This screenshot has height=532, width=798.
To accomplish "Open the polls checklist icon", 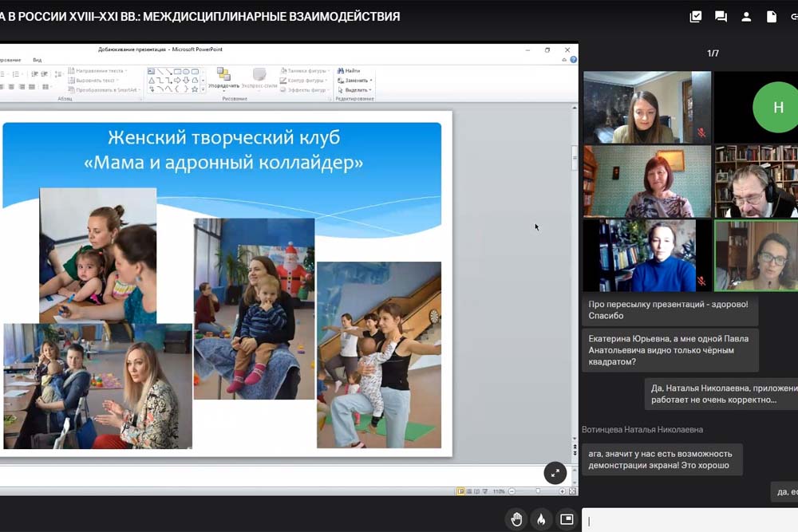I will [x=696, y=16].
